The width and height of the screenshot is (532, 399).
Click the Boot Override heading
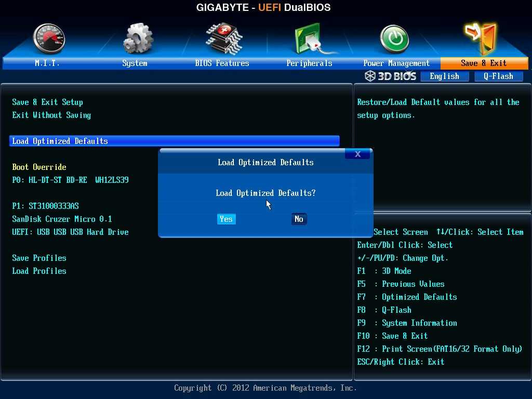click(x=39, y=167)
